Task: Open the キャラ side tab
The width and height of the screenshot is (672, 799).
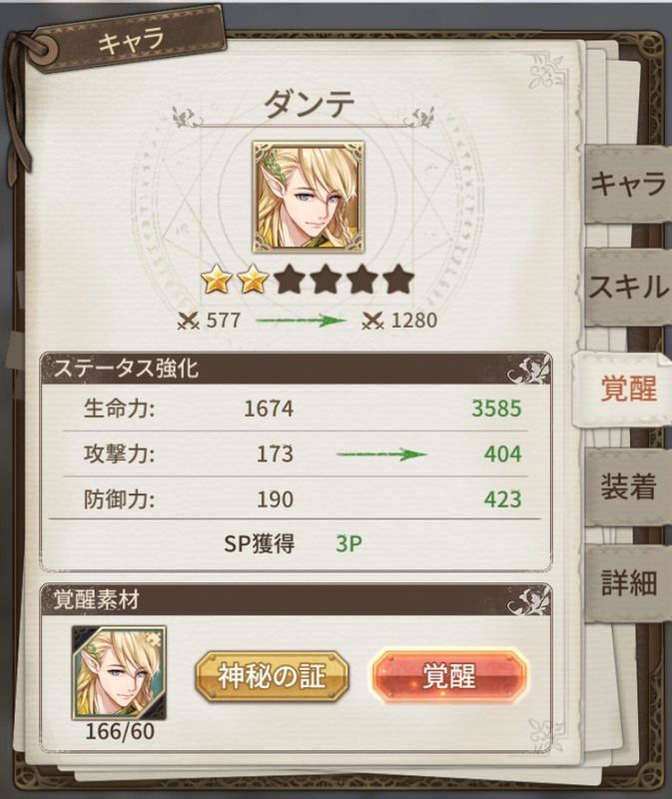Action: pyautogui.click(x=627, y=184)
